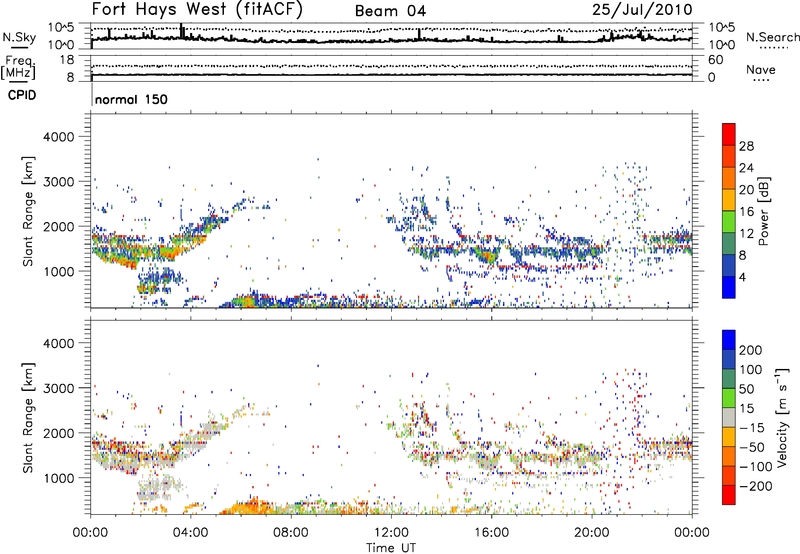Click the gray segment of velocity colorbar
This screenshot has height=554, width=800.
[x=729, y=417]
